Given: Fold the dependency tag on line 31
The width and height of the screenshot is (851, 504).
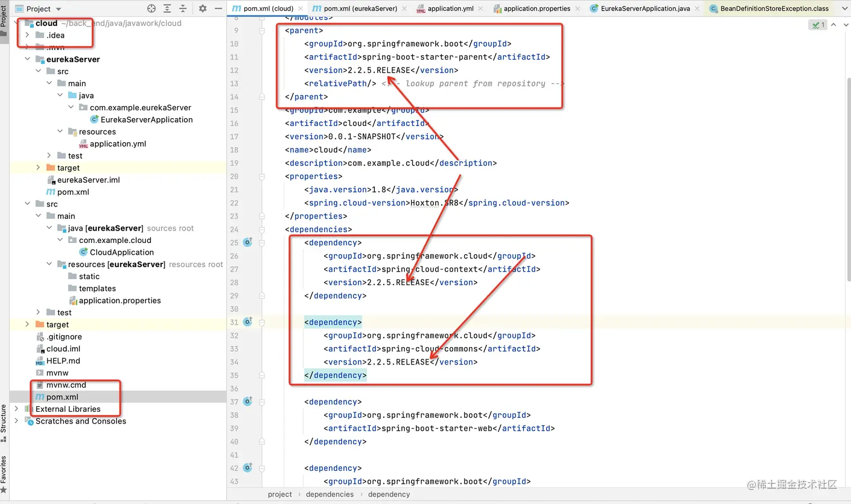Looking at the screenshot, I should 262,322.
